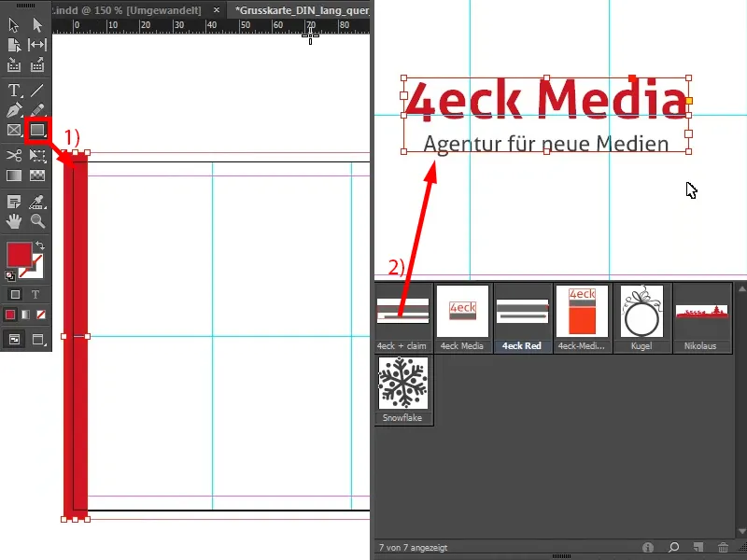Apply None button in toolbox
Viewport: 747px width, 560px height.
click(41, 315)
